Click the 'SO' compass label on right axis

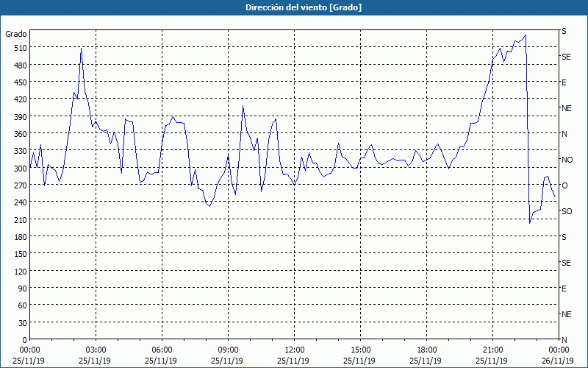coord(567,211)
